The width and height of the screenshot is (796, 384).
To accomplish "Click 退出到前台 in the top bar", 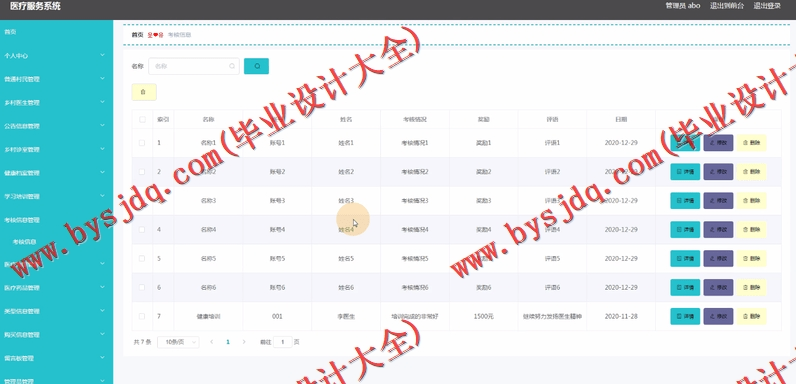I will pos(727,6).
